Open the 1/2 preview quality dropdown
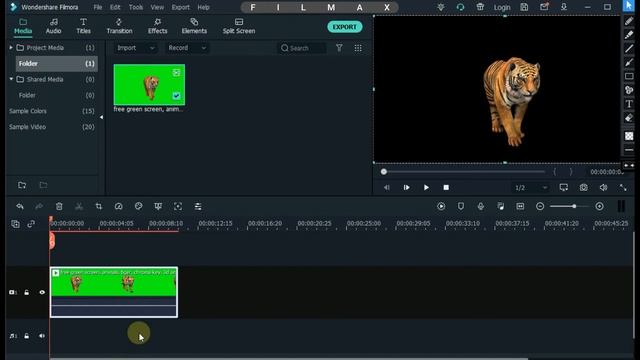This screenshot has height=360, width=640. 531,188
